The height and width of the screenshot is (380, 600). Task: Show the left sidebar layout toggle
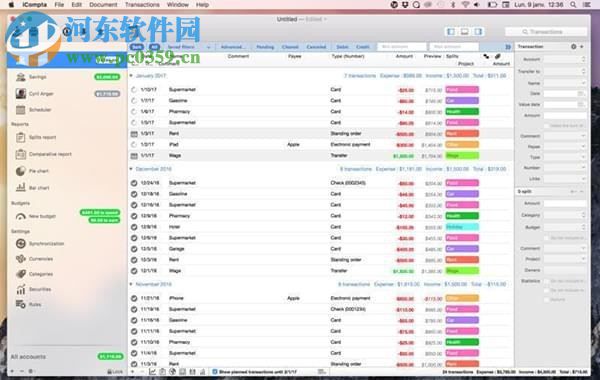(x=451, y=32)
